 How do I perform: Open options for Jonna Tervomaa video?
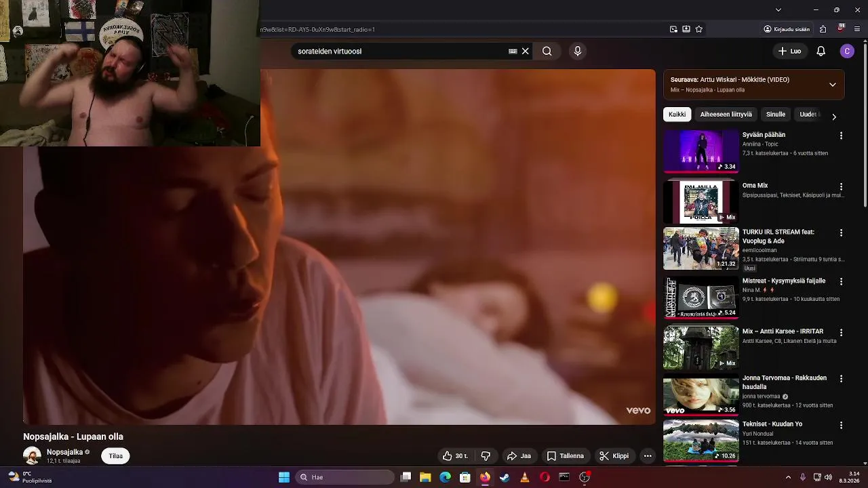(841, 379)
